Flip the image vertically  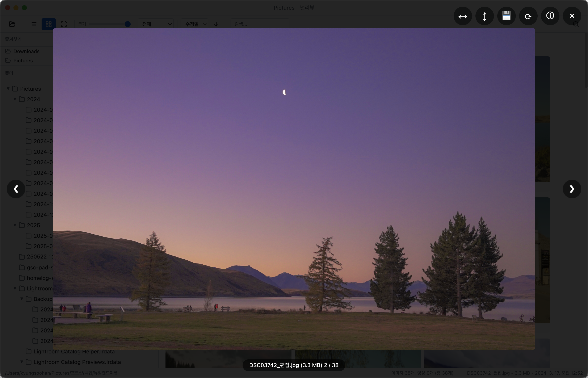click(x=484, y=16)
